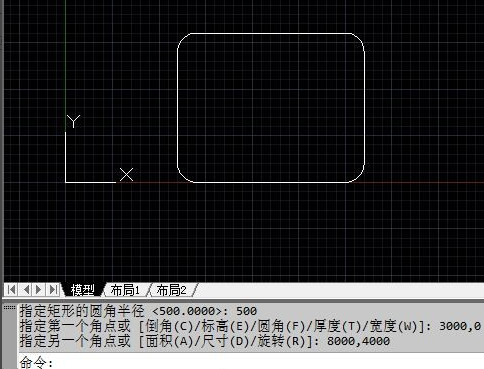Image resolution: width=484 pixels, height=369 pixels.
Task: Click the 指定第一个角点或 history line
Action: click(250, 326)
